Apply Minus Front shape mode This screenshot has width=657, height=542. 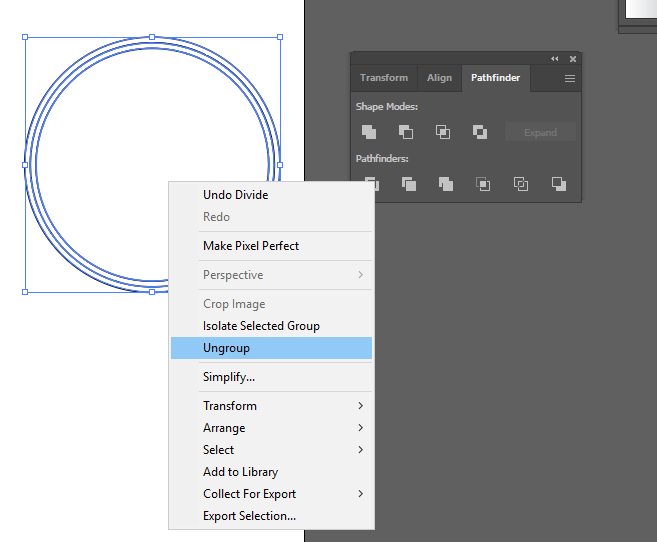[406, 132]
